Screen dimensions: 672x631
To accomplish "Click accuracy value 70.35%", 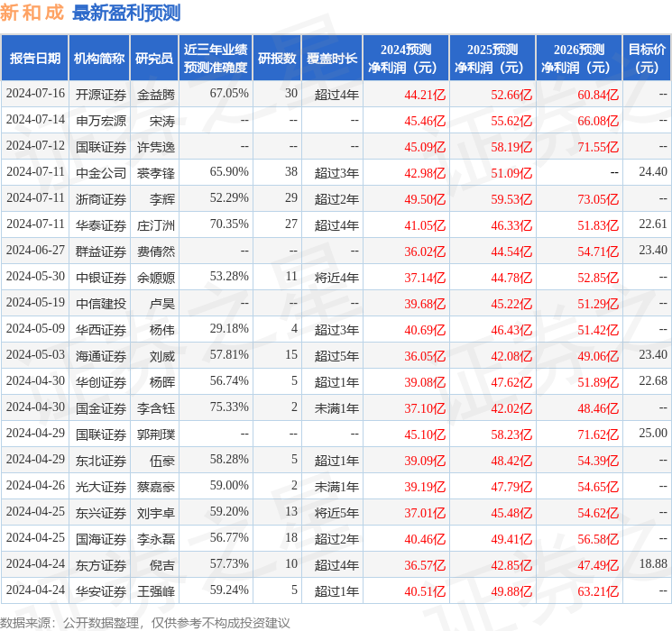I will tap(229, 224).
